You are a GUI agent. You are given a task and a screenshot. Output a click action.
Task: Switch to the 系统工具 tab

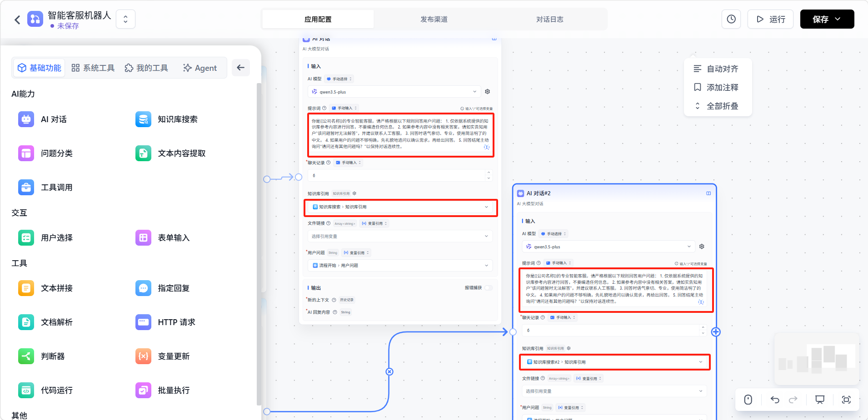tap(93, 68)
